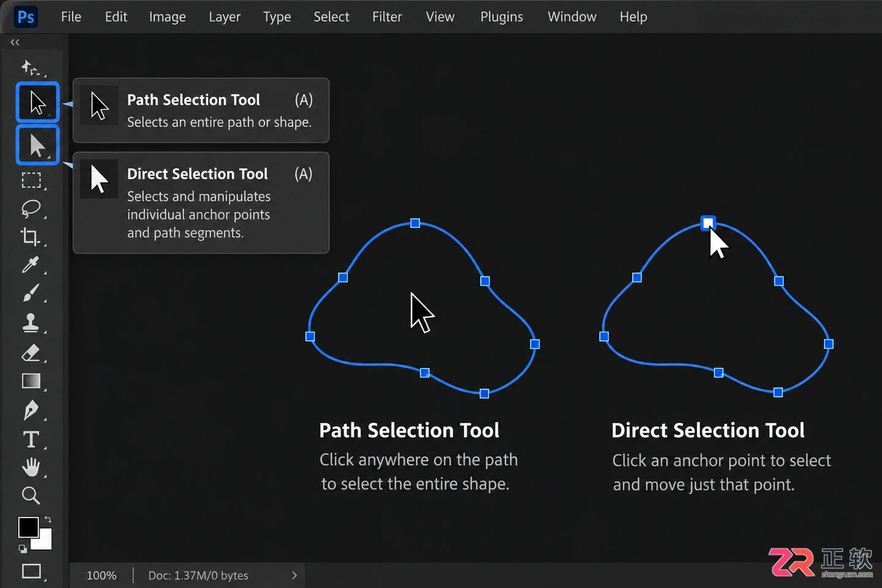The width and height of the screenshot is (882, 588).
Task: Select the Gradient tool
Action: [x=31, y=381]
